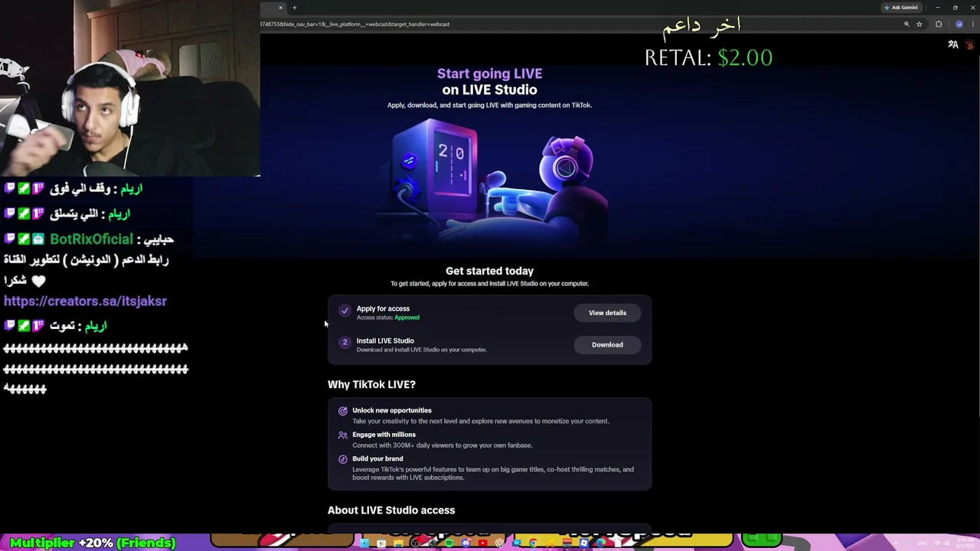Click the "Apply for access" step title

(x=383, y=308)
